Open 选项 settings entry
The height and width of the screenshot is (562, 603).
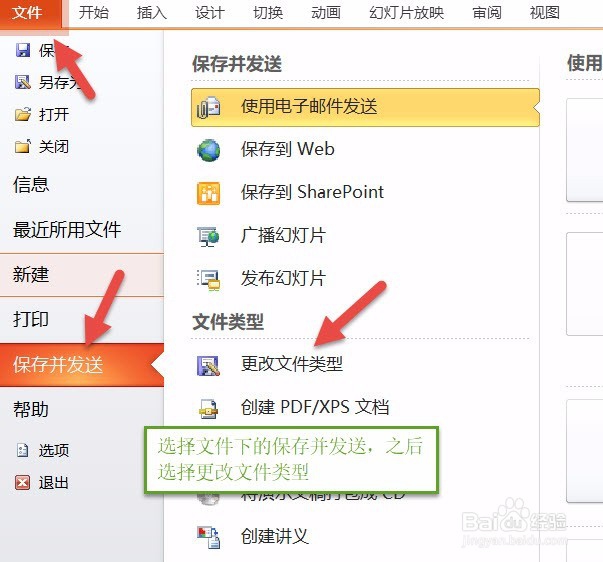click(54, 450)
